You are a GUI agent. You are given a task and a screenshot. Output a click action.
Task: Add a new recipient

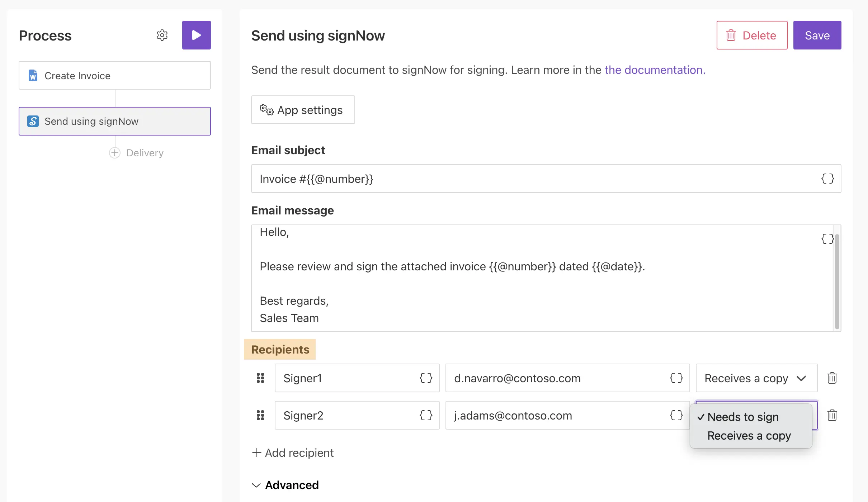[x=293, y=453]
